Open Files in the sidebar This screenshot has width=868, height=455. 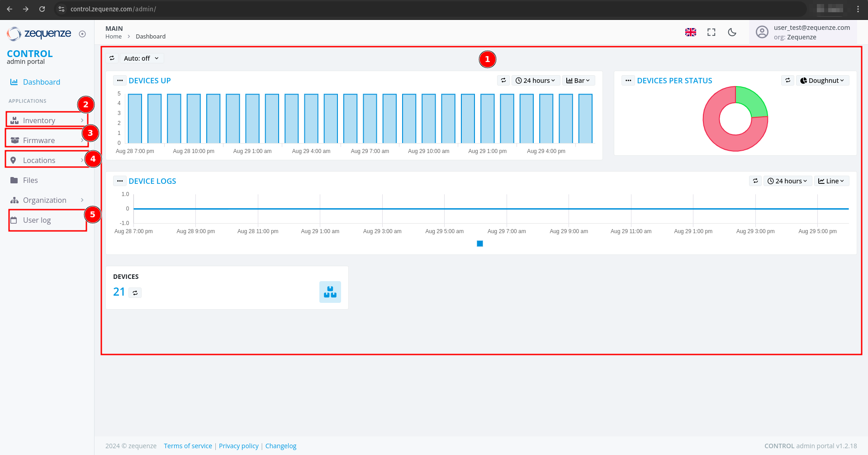point(30,180)
